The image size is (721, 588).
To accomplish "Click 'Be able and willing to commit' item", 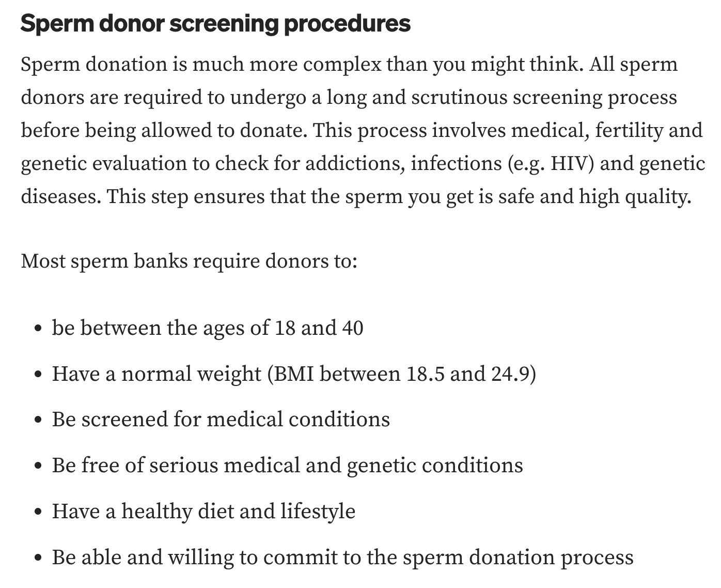I will click(343, 557).
